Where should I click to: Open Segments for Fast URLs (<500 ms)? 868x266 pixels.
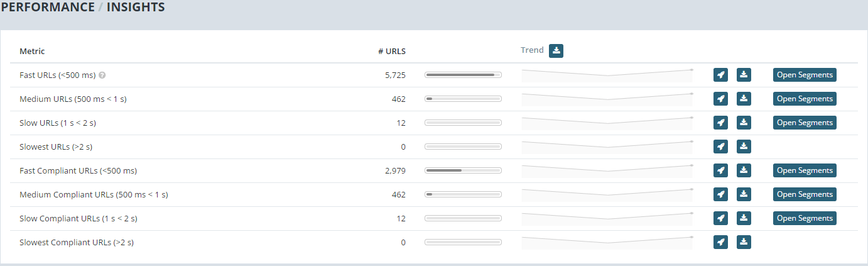(x=805, y=75)
